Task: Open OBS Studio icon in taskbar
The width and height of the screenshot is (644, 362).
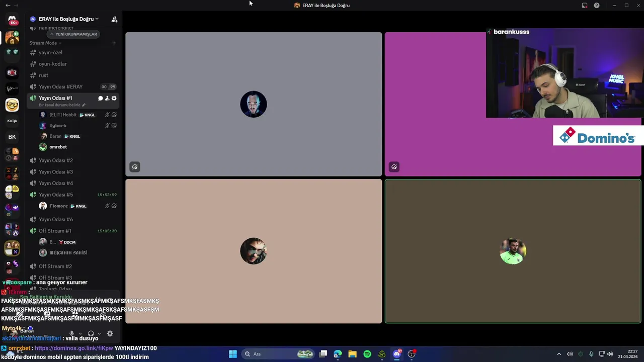Action: [x=412, y=354]
